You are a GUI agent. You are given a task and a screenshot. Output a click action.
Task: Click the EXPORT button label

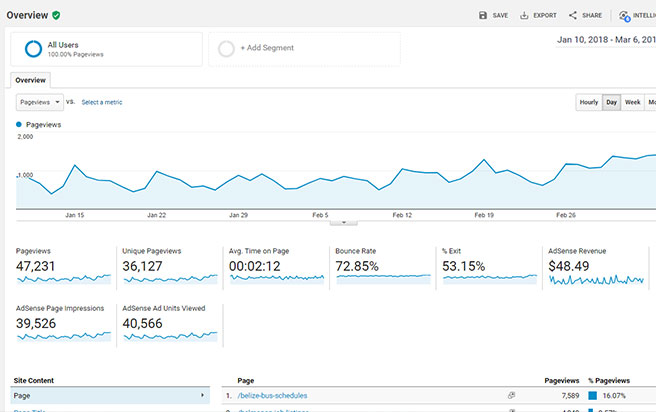pos(545,15)
